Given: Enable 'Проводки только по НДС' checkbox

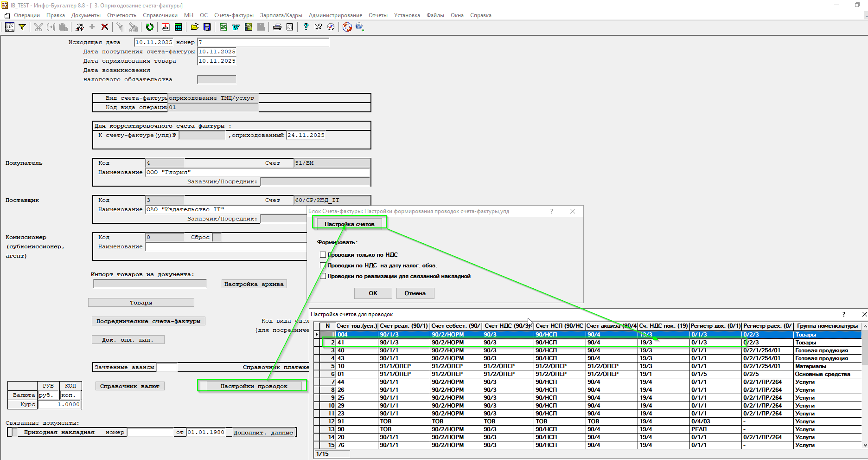Looking at the screenshot, I should 323,255.
